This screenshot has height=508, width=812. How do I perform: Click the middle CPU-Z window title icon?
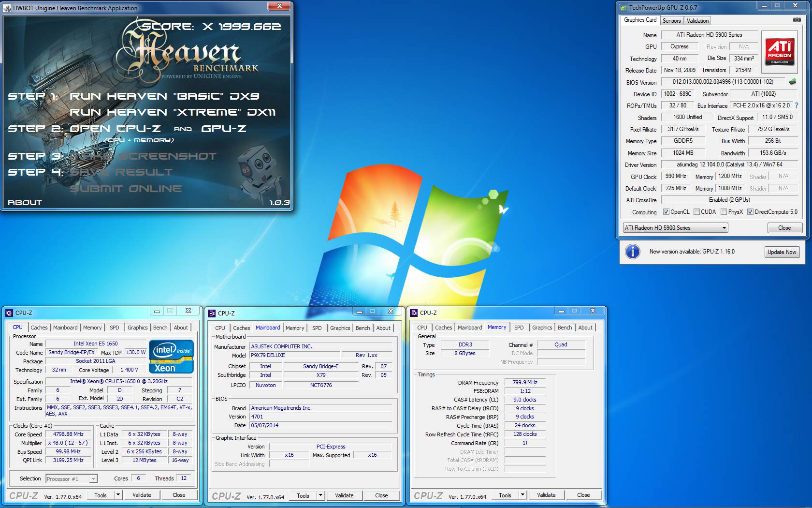[x=212, y=314]
